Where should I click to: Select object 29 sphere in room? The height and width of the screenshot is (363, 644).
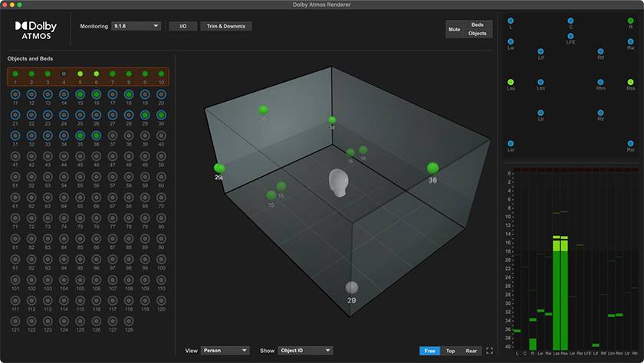pyautogui.click(x=352, y=287)
